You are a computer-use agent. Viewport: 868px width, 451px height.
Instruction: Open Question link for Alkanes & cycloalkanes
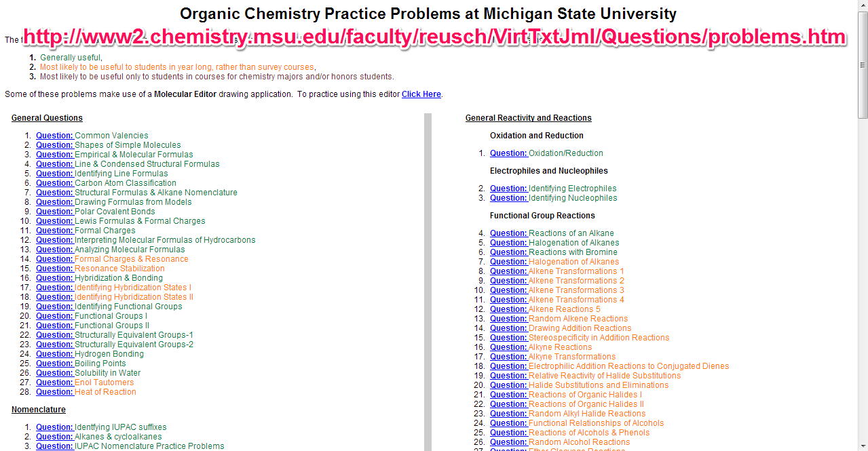(54, 437)
